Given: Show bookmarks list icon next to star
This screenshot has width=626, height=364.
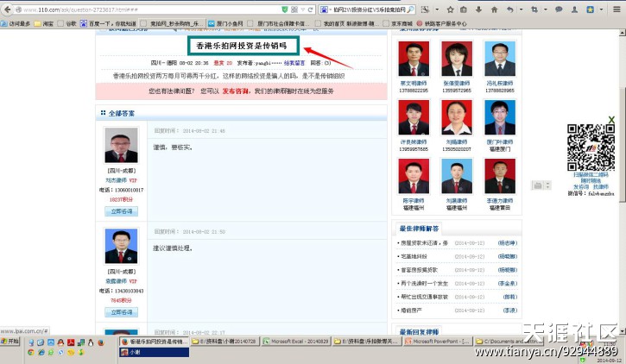Looking at the screenshot, I should tap(464, 9).
